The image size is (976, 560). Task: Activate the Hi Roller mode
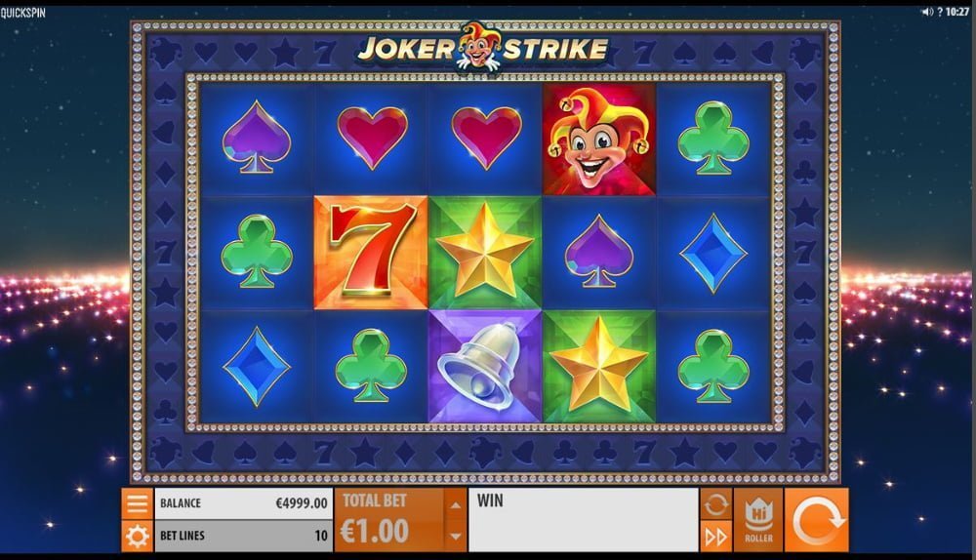pyautogui.click(x=758, y=520)
